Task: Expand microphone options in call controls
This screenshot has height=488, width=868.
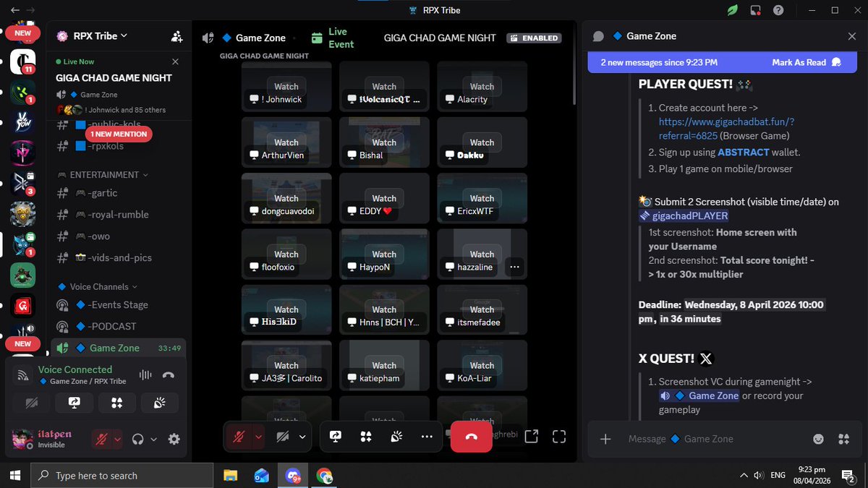Action: tap(258, 437)
